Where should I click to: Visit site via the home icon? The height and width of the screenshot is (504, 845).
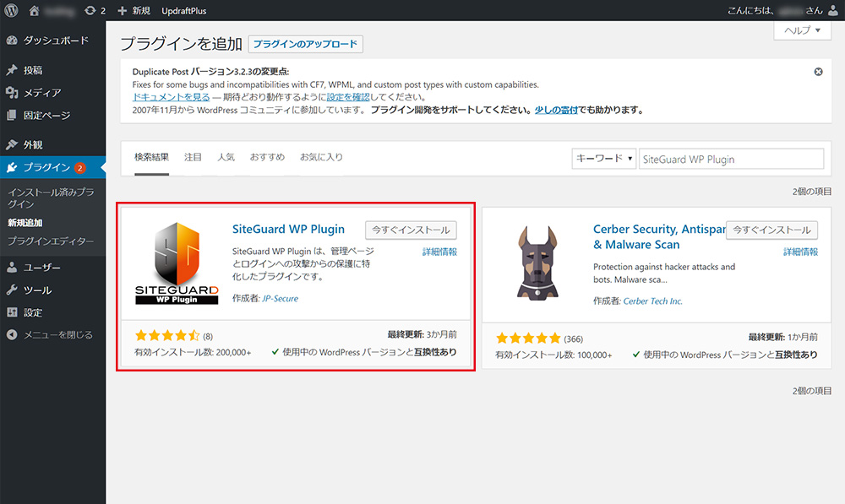point(34,10)
